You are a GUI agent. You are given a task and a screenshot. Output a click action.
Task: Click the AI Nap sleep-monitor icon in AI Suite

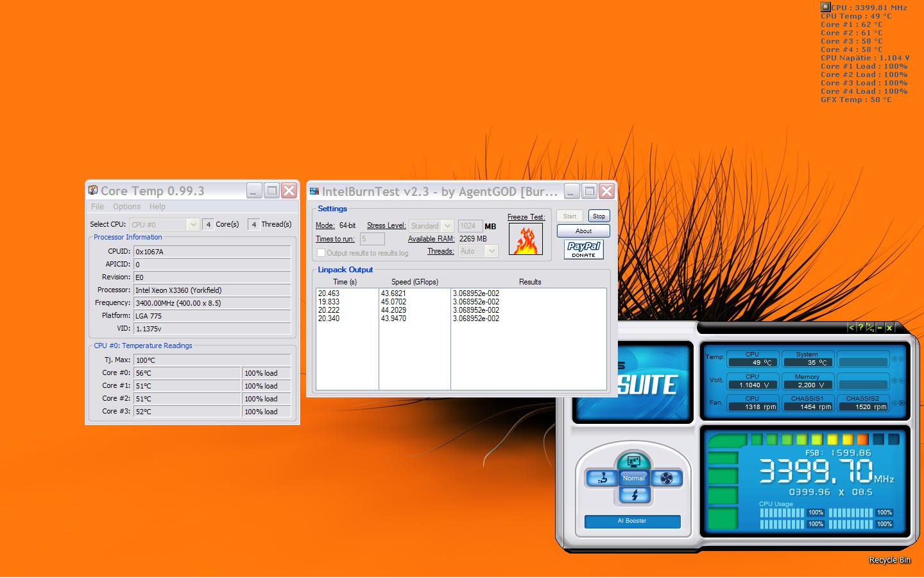point(633,460)
